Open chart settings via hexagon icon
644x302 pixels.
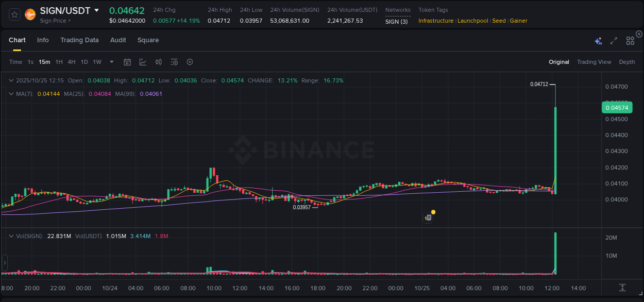point(190,62)
